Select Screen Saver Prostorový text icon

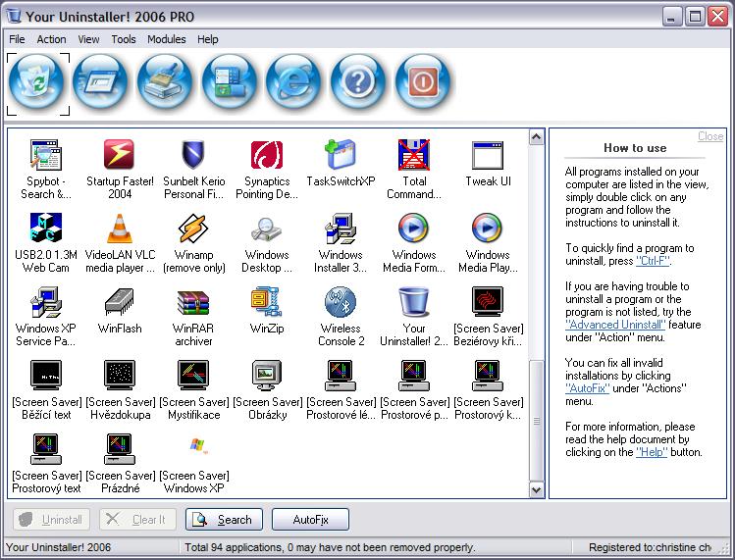point(46,448)
